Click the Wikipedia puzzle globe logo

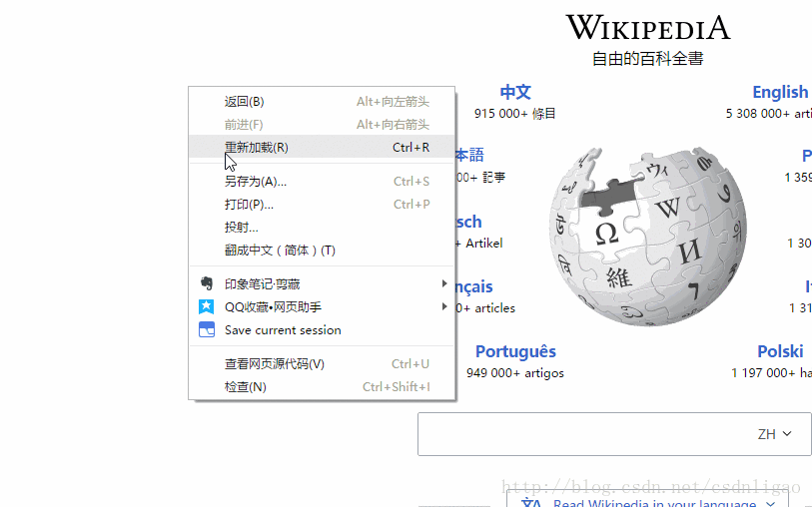pos(648,237)
